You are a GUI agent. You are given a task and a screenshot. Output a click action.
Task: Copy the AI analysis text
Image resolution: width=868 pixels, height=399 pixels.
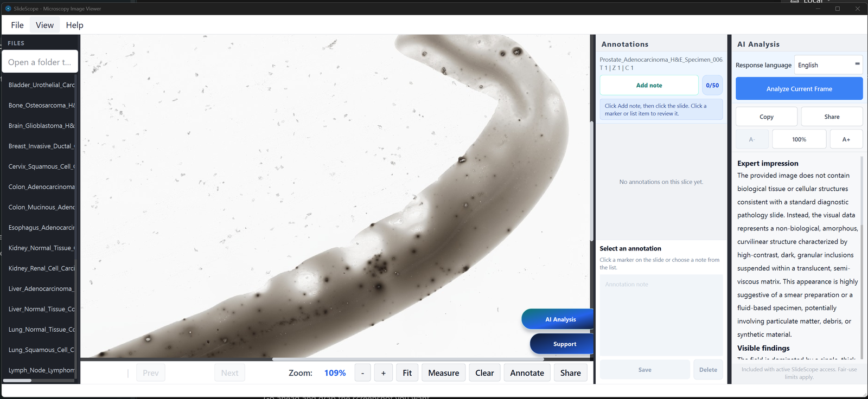[x=767, y=117]
